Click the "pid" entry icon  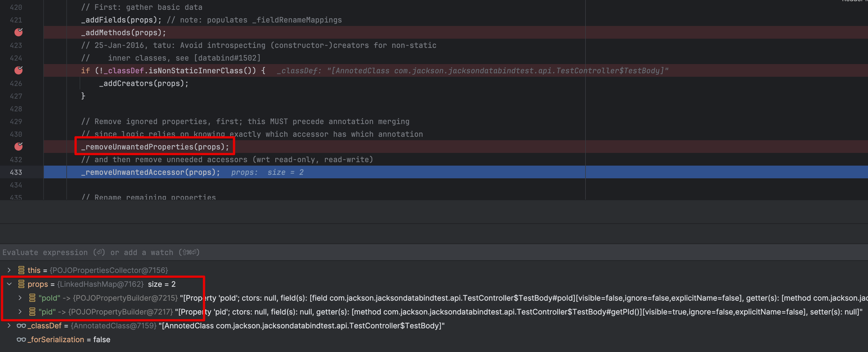32,312
